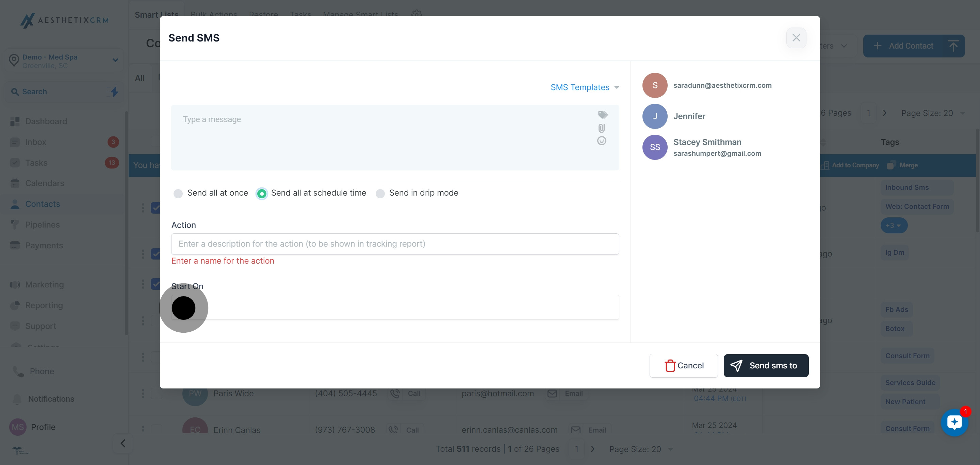
Task: Click the Send sms to button
Action: pyautogui.click(x=766, y=366)
